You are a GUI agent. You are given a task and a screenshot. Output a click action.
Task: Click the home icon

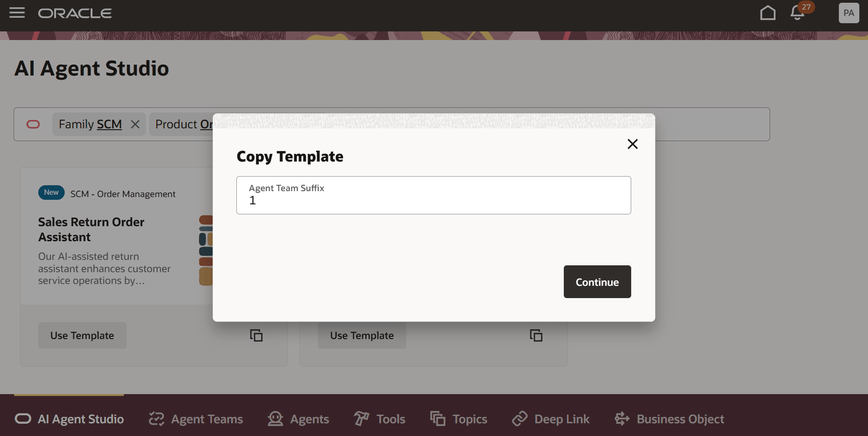tap(767, 13)
